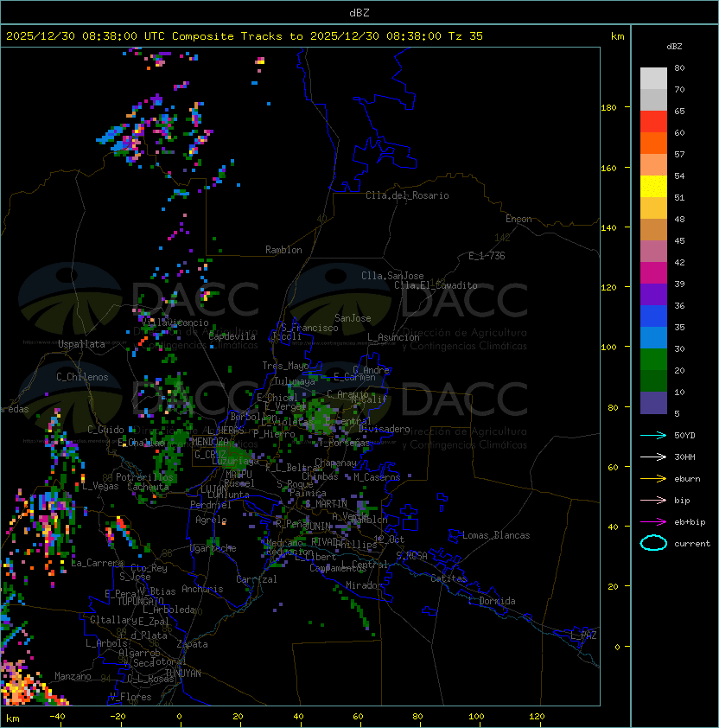The width and height of the screenshot is (719, 728).
Task: Click the white 30HM arrow legend icon
Action: click(653, 457)
